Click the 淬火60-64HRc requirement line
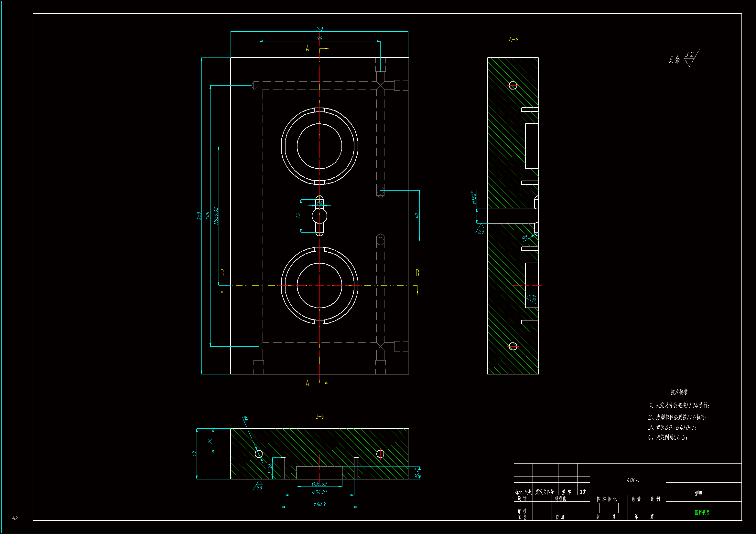 pyautogui.click(x=672, y=427)
